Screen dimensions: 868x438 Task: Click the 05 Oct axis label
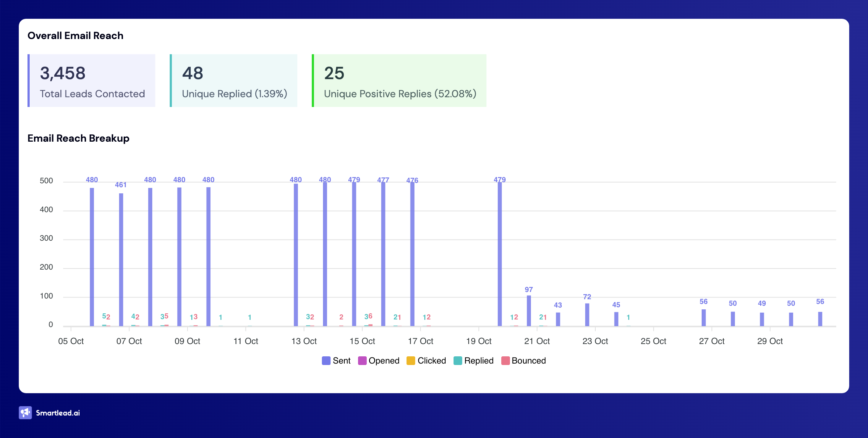(x=71, y=341)
